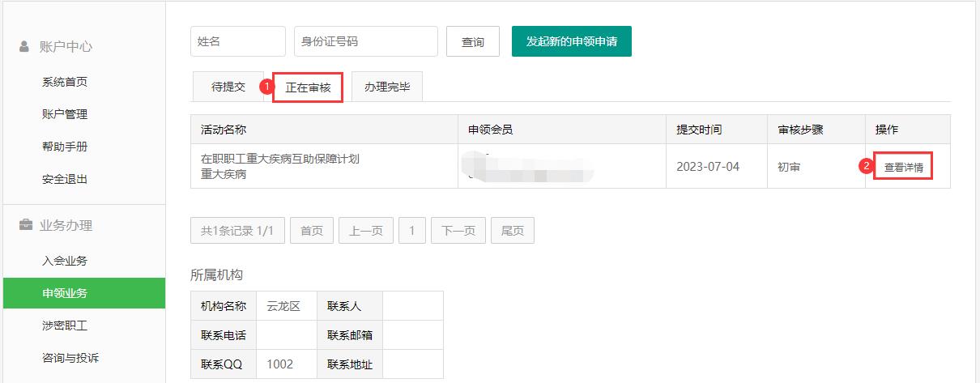The height and width of the screenshot is (383, 980).
Task: Click the 在职职工重大疾病互助保障计划 activity name
Action: pyautogui.click(x=280, y=159)
